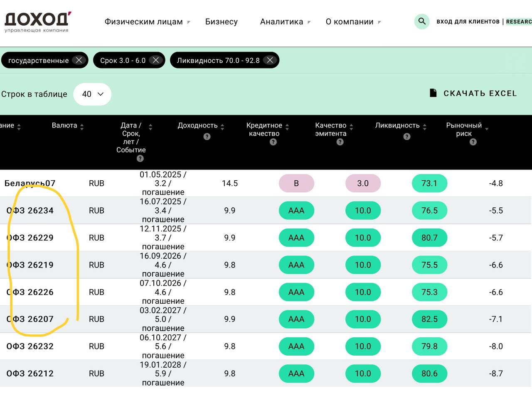Image resolution: width=532 pixels, height=393 pixels.
Task: Open help icon under Доходность header
Action: point(207,137)
